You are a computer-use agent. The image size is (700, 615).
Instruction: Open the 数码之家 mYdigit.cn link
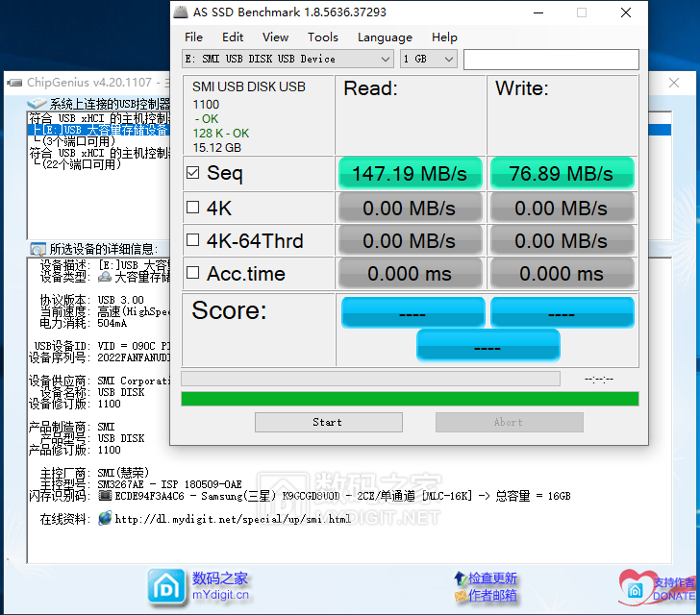tap(220, 585)
